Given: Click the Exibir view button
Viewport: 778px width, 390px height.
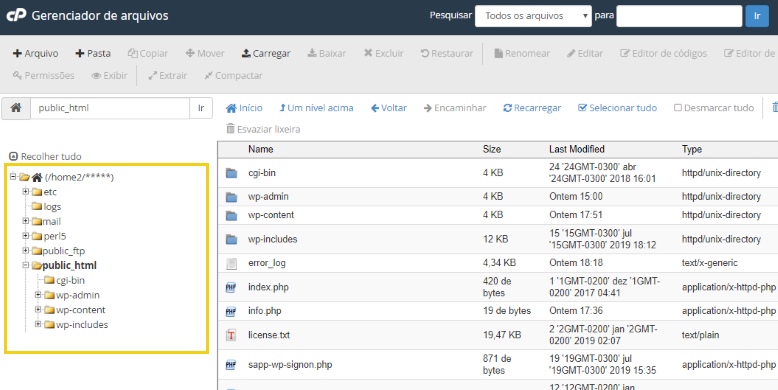Looking at the screenshot, I should [x=109, y=75].
